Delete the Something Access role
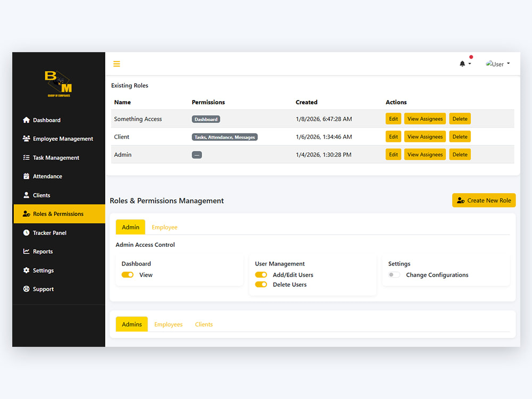 (x=460, y=119)
